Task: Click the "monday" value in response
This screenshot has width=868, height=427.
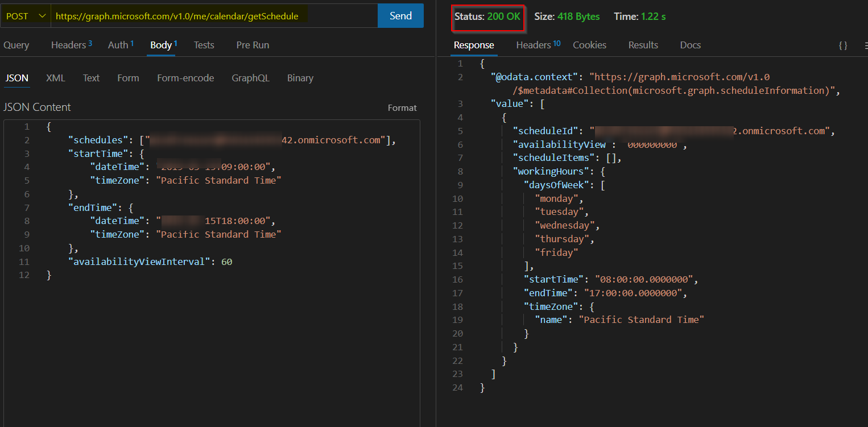Action: tap(556, 198)
